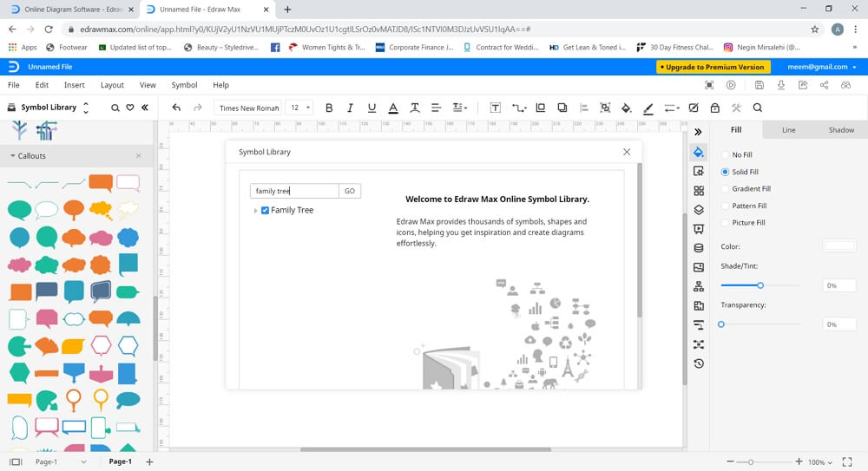Open the font size dropdown
The height and width of the screenshot is (471, 868).
tap(299, 108)
